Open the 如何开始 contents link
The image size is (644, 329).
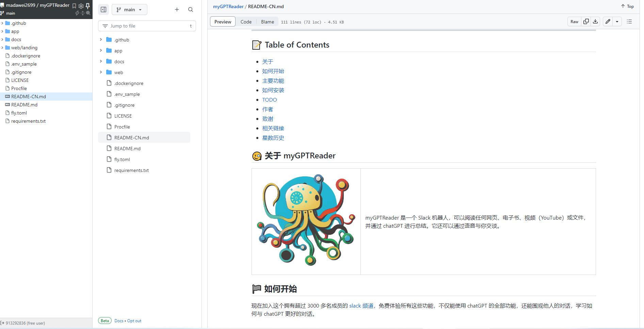[273, 71]
